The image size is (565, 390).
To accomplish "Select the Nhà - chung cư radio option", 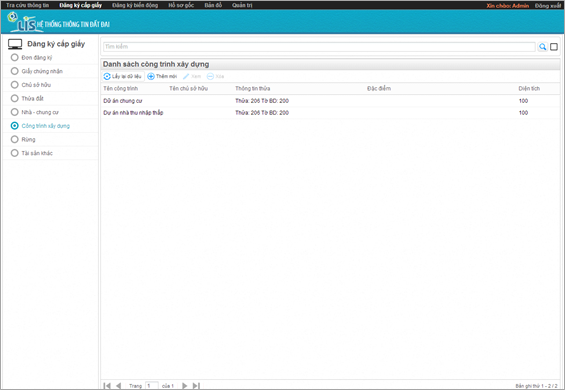I will (x=14, y=112).
